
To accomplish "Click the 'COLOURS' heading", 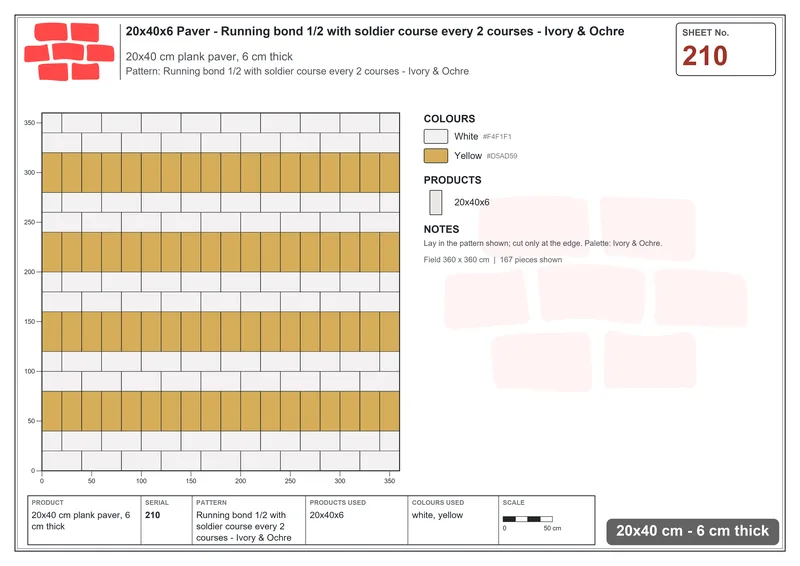I will 449,119.
